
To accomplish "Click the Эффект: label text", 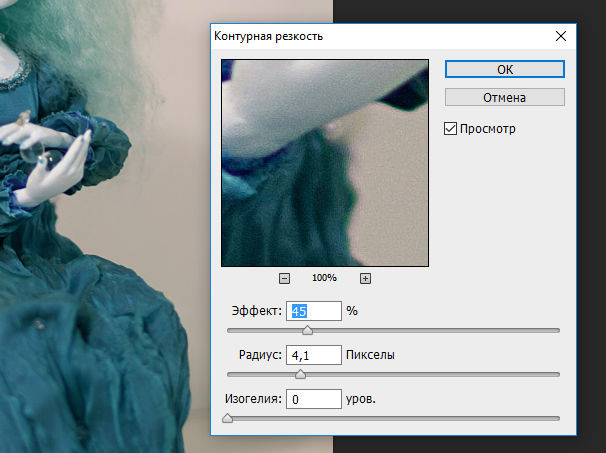I will (x=257, y=311).
